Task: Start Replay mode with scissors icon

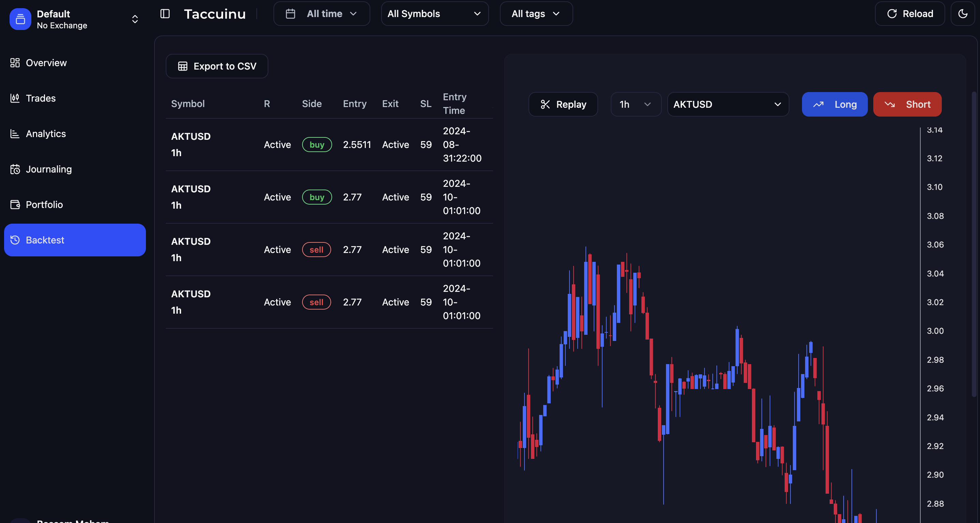Action: click(x=563, y=104)
